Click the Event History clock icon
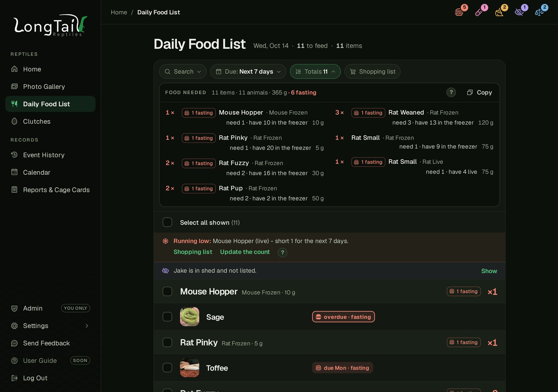The image size is (558, 392). (x=14, y=155)
